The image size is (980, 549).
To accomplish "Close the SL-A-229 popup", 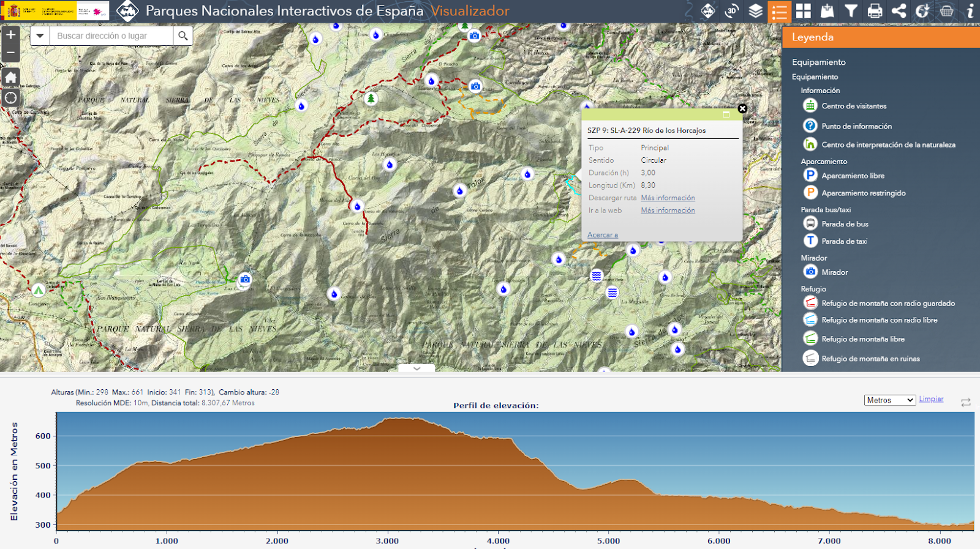I will point(742,108).
